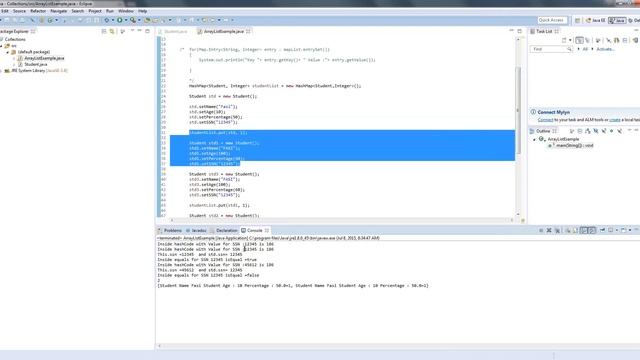Screen dimensions: 640x360
Task: Click Pin Console icon
Action: pos(602,231)
